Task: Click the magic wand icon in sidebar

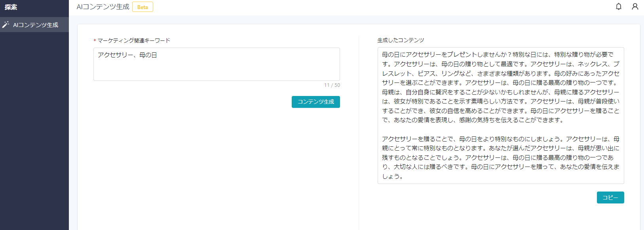Action: [6, 25]
